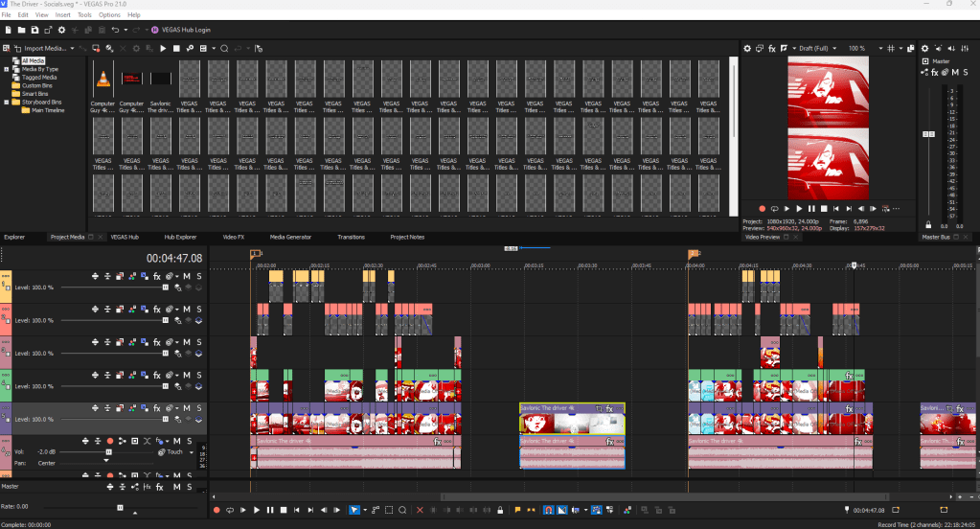This screenshot has height=529, width=980.
Task: Select the Normal Edit tool
Action: coord(353,510)
